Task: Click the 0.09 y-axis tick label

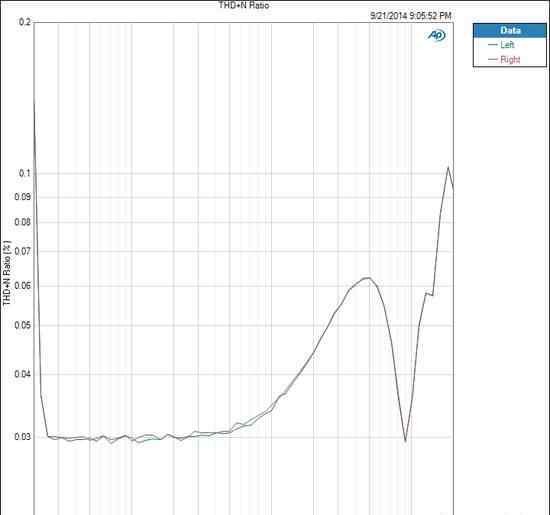Action: click(x=23, y=196)
